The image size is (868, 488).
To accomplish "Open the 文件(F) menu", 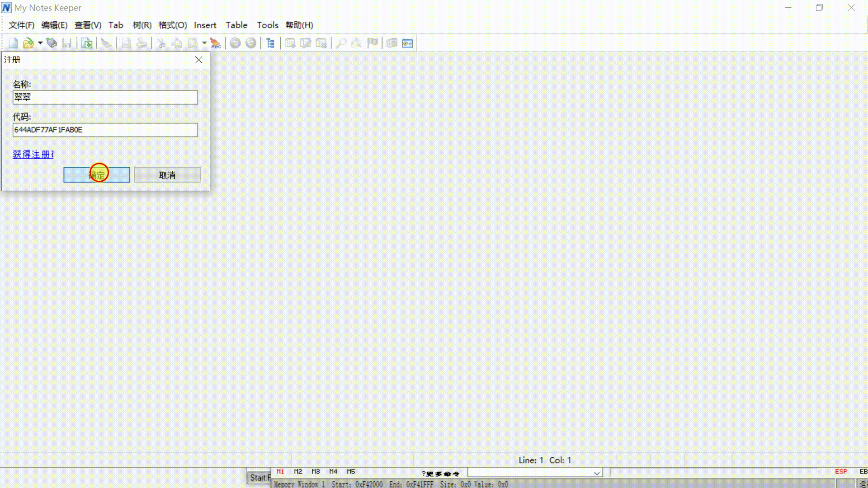I will 21,25.
